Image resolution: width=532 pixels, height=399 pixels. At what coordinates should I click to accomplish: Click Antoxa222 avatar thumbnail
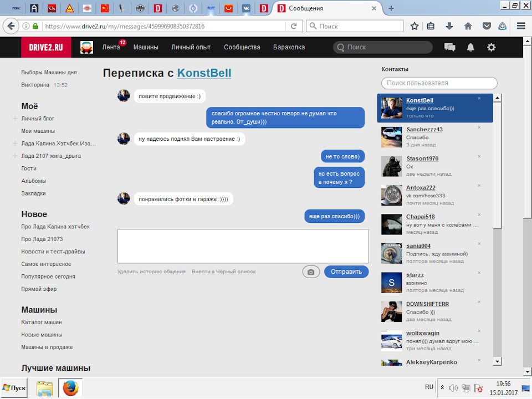click(392, 196)
